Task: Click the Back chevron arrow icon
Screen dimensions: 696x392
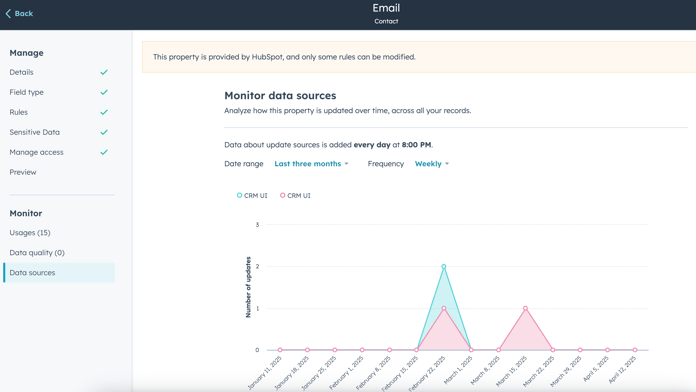Action: pyautogui.click(x=8, y=14)
